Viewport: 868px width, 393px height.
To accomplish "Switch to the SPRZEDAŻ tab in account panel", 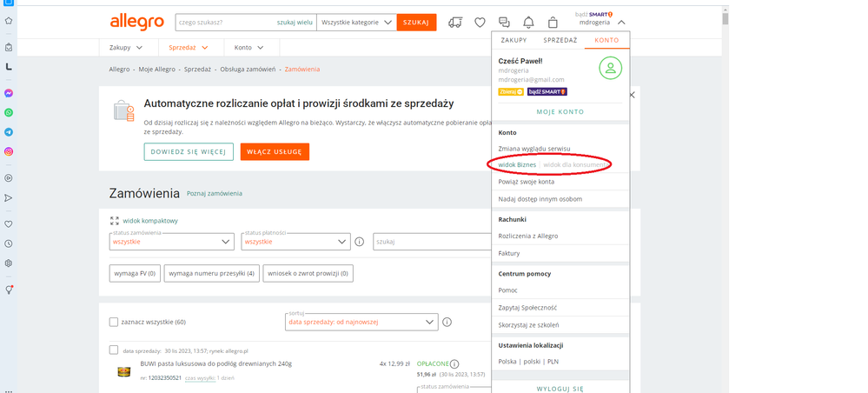I will point(560,40).
